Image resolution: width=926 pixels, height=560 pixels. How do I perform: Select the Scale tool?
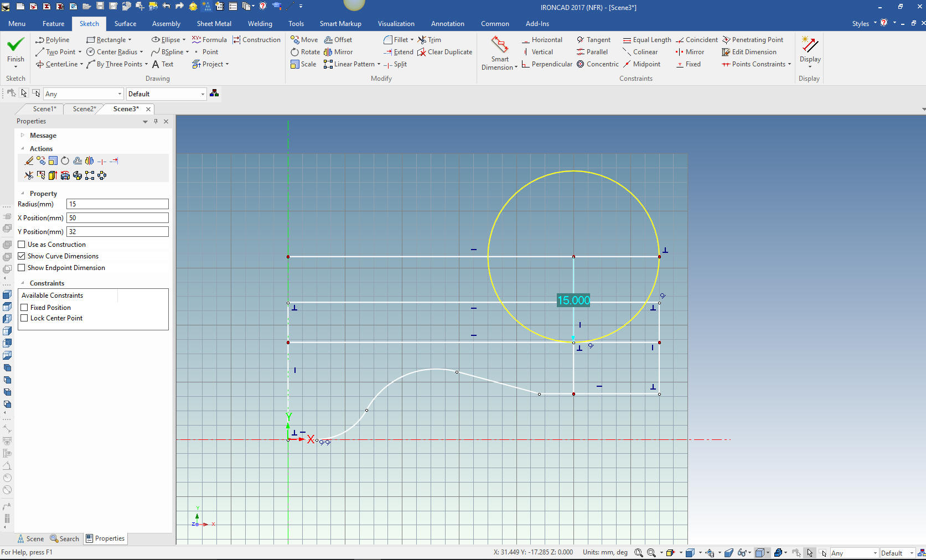[303, 64]
